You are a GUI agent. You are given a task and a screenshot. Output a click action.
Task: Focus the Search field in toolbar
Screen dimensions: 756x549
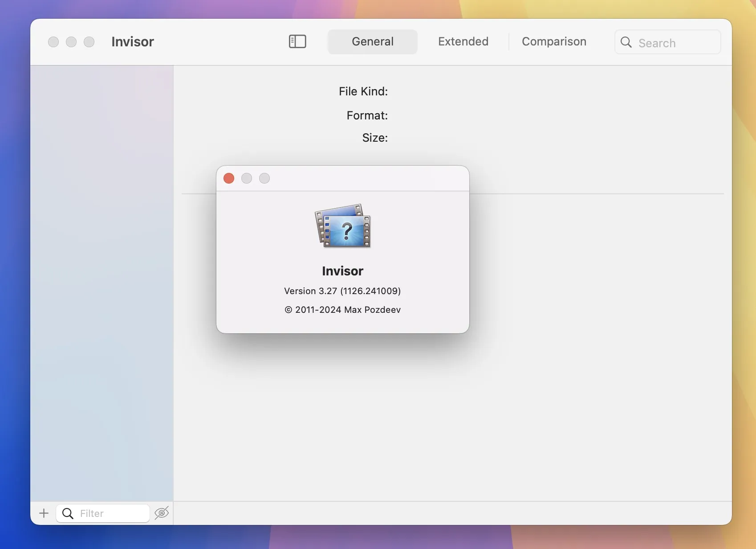coord(667,42)
